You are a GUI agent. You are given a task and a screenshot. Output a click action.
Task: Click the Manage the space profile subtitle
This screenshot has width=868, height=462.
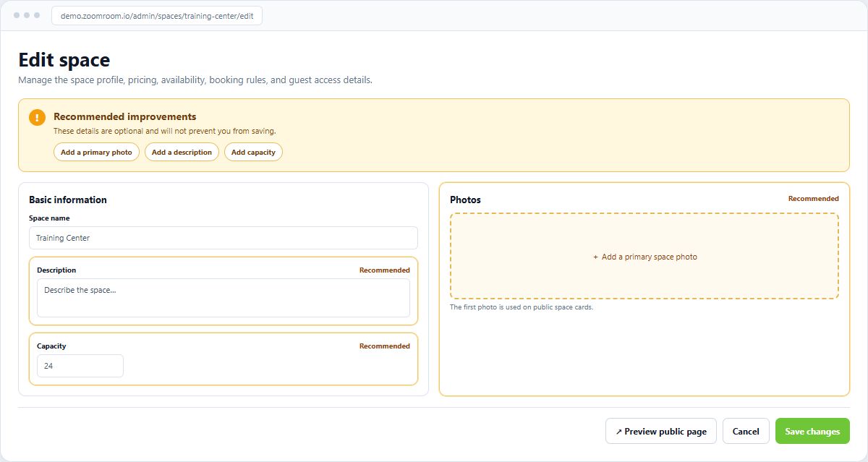pyautogui.click(x=195, y=80)
